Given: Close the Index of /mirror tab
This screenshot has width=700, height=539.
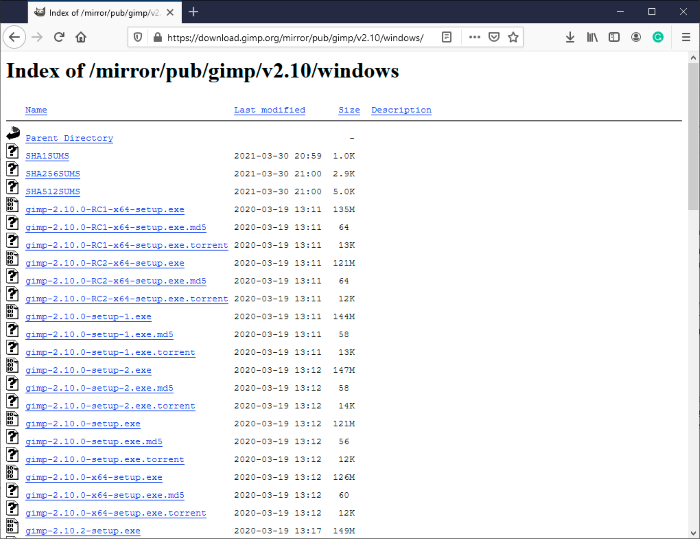Looking at the screenshot, I should (x=170, y=13).
